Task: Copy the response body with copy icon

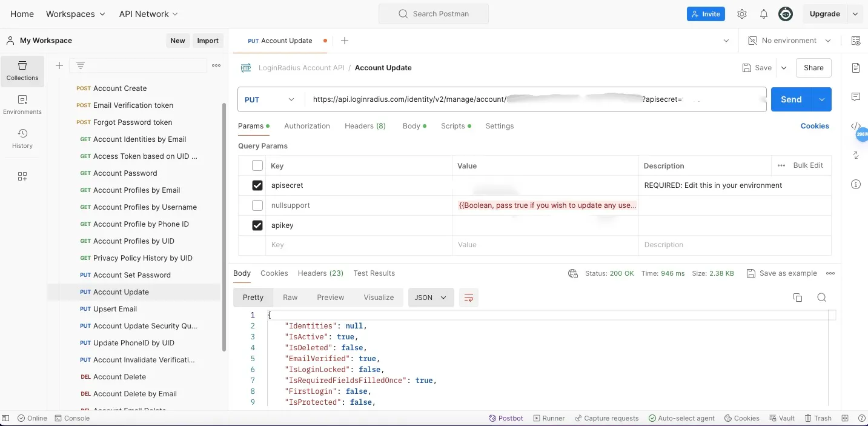Action: (798, 298)
